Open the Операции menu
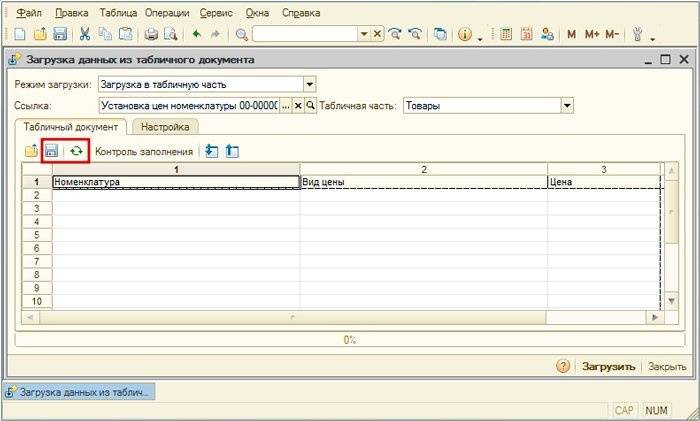Image resolution: width=700 pixels, height=421 pixels. pos(167,13)
